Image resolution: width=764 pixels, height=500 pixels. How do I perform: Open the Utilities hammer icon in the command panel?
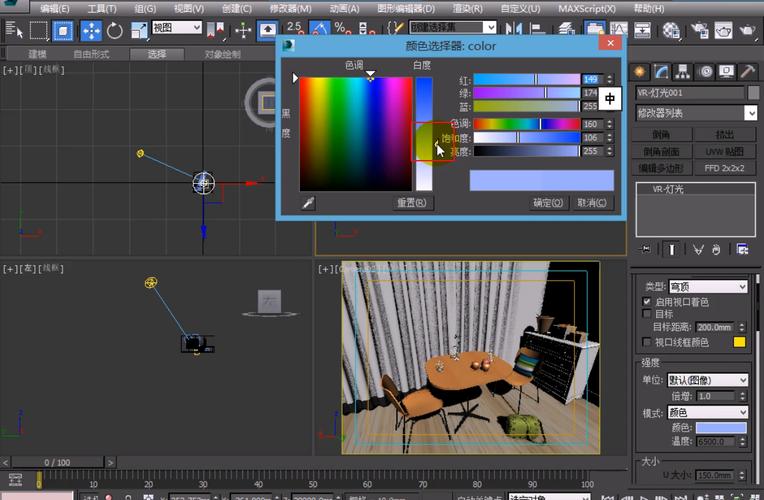748,72
